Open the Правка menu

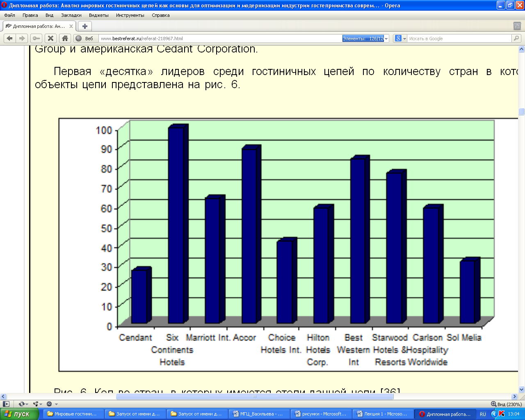pyautogui.click(x=30, y=15)
